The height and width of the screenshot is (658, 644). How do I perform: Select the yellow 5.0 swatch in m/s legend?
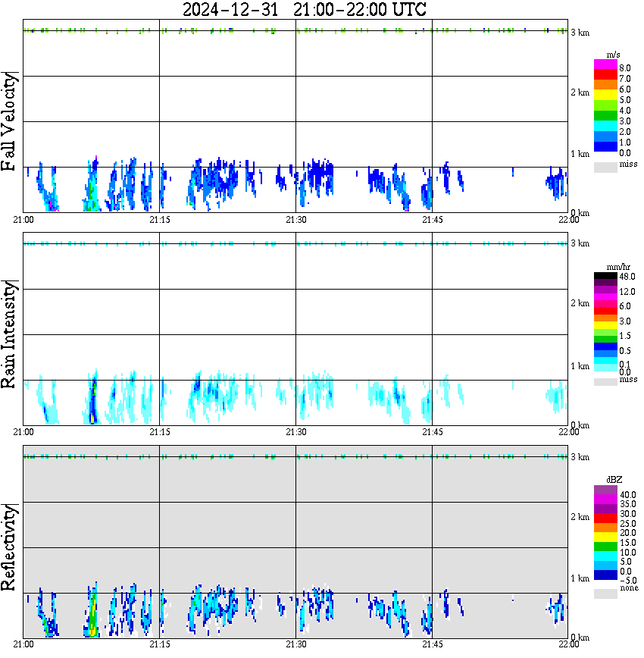(605, 96)
